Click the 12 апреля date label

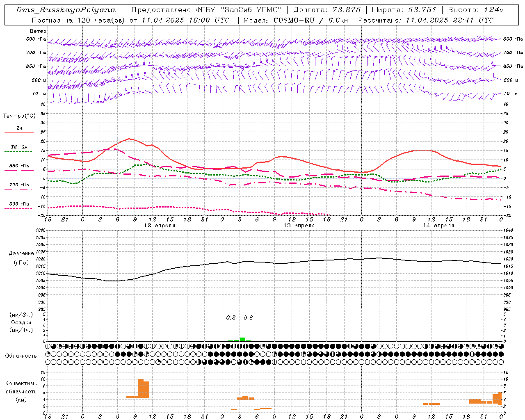160,226
